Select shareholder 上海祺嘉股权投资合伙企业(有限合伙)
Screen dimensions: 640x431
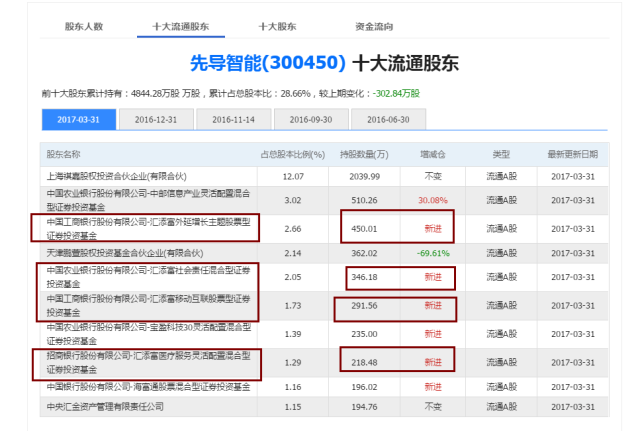tap(116, 176)
